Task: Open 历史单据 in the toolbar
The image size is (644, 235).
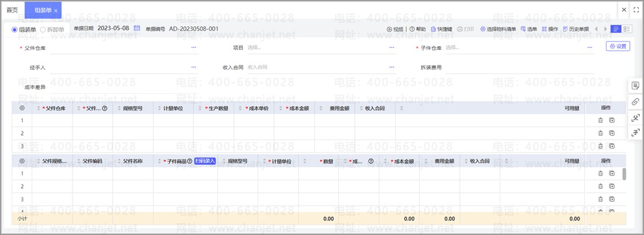Action: (576, 29)
